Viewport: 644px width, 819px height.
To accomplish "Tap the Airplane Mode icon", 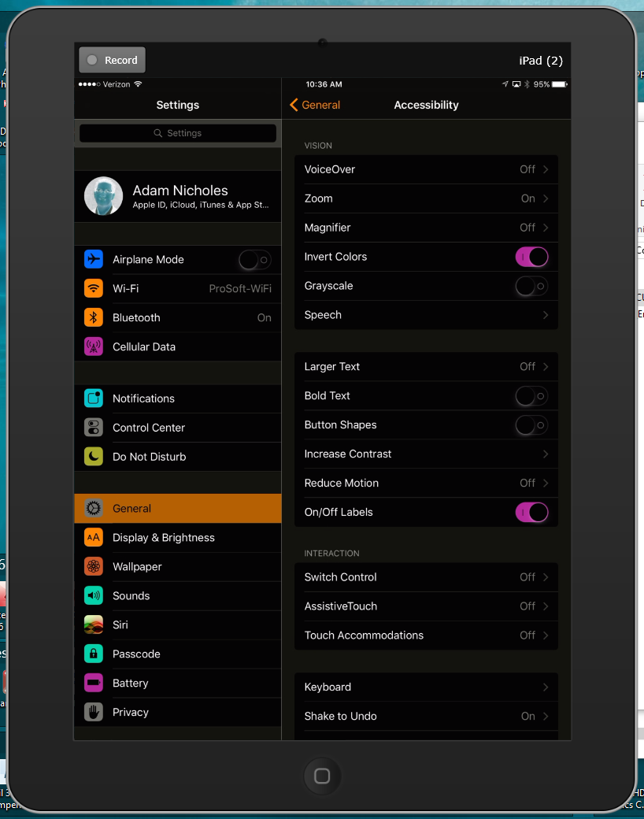I will coord(94,259).
